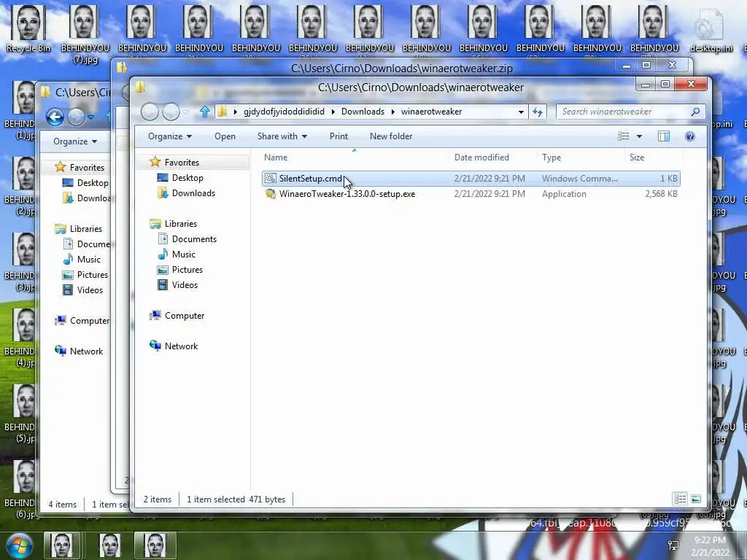The width and height of the screenshot is (747, 560).
Task: Open the Recycle Bin desktop icon
Action: [x=28, y=28]
